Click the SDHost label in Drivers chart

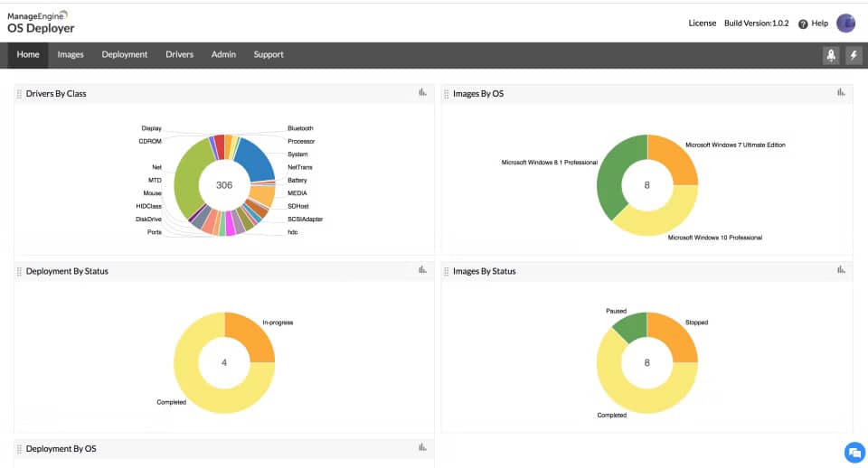click(x=297, y=206)
